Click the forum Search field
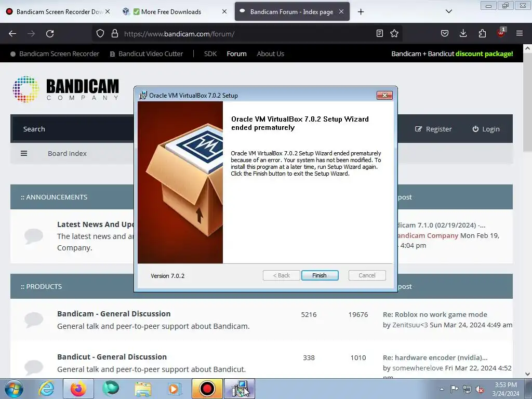Image resolution: width=532 pixels, height=399 pixels. (x=73, y=129)
